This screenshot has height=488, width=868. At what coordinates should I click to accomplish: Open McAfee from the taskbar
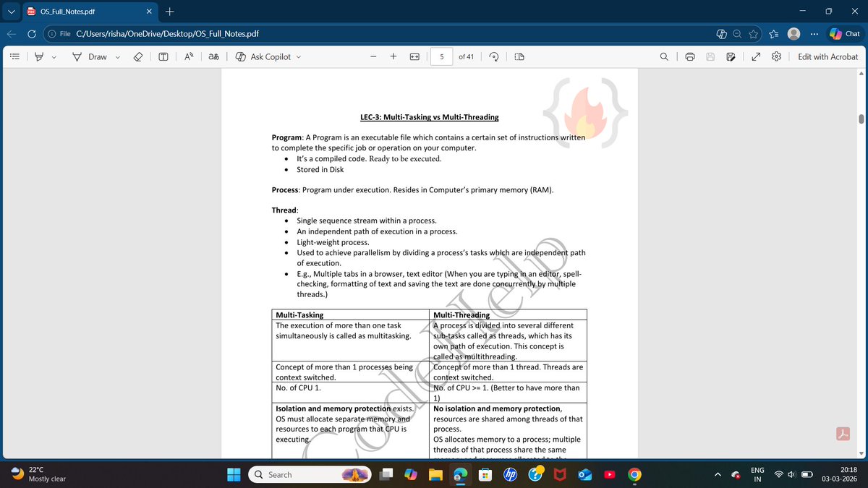(558, 474)
